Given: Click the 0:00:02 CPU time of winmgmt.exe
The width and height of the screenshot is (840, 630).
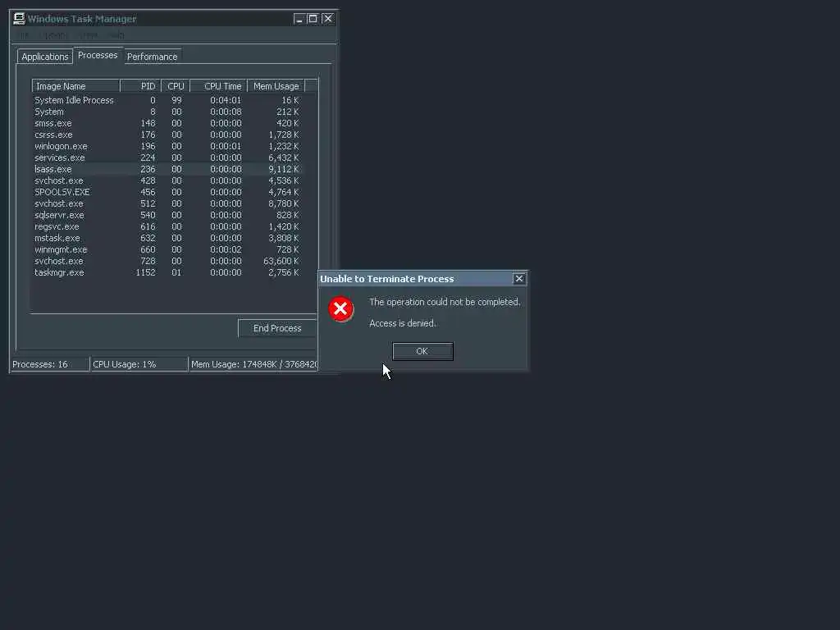Looking at the screenshot, I should coord(226,249).
